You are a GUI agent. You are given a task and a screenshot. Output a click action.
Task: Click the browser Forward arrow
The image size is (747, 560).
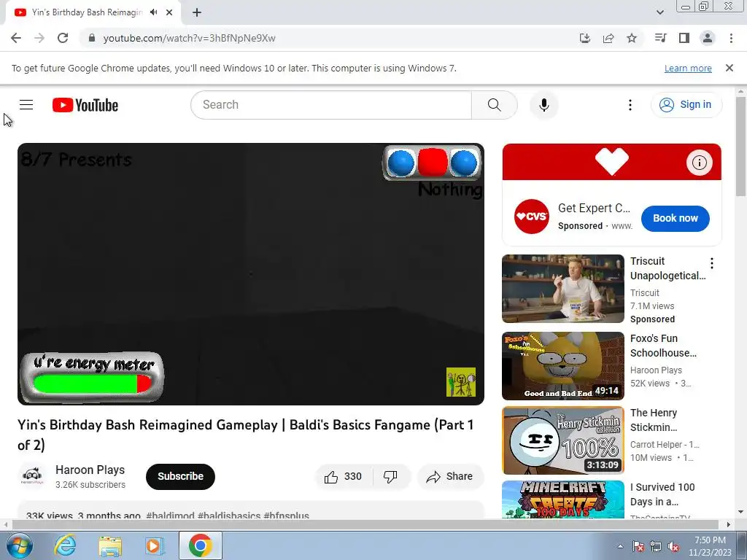tap(39, 38)
